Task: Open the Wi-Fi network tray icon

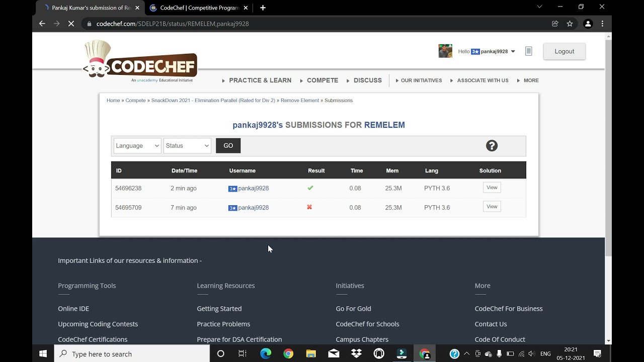Action: pos(521,354)
